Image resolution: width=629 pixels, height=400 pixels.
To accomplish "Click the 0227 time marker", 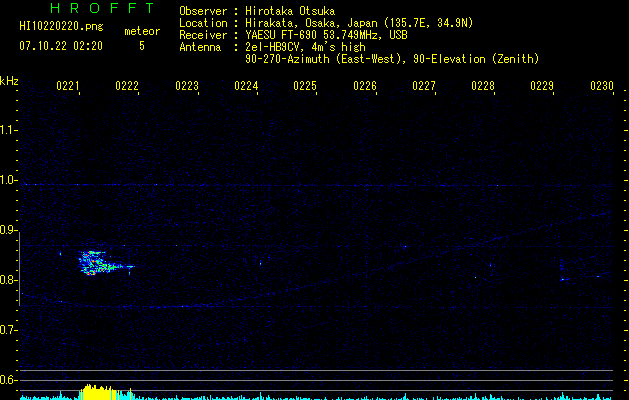I will click(x=424, y=86).
